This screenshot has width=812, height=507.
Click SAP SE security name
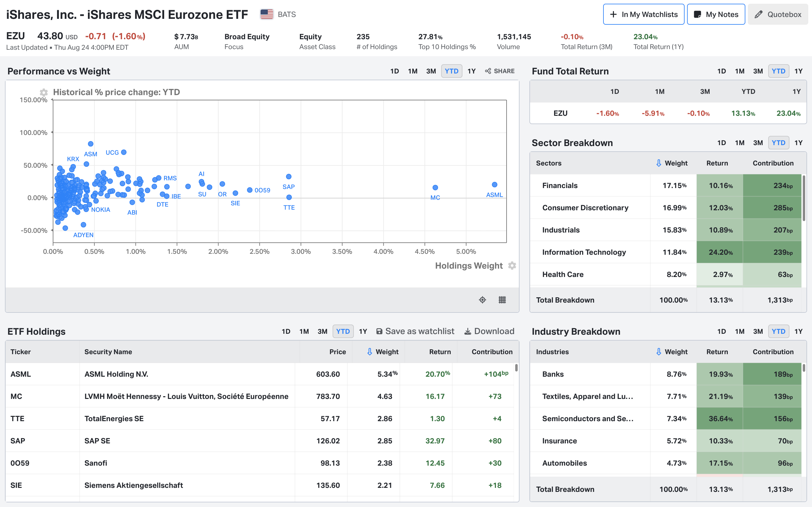[97, 441]
